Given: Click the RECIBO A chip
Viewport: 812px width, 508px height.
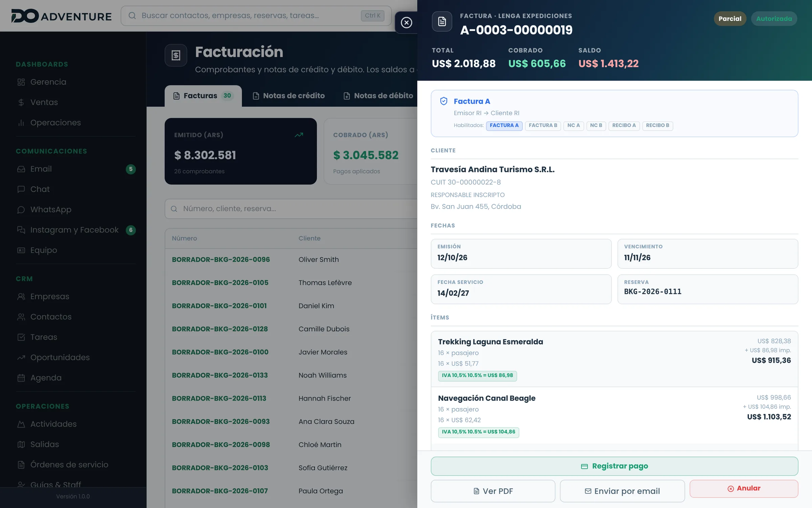Looking at the screenshot, I should pyautogui.click(x=624, y=126).
